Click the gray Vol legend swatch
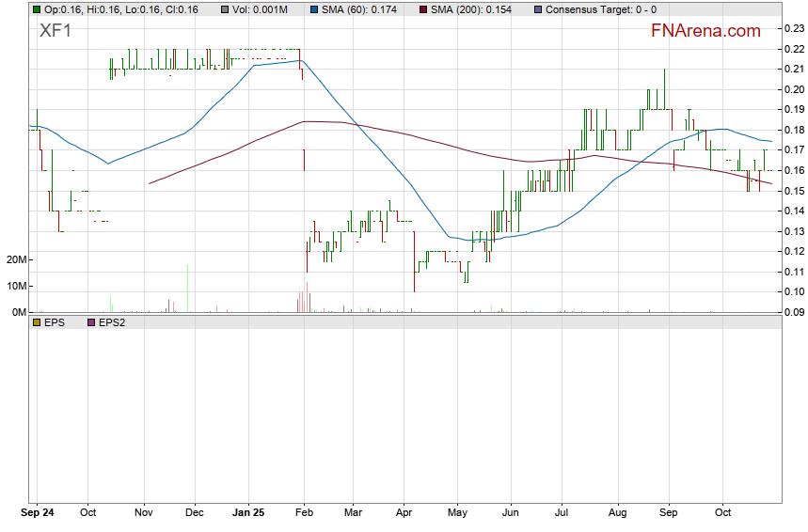 coord(225,8)
